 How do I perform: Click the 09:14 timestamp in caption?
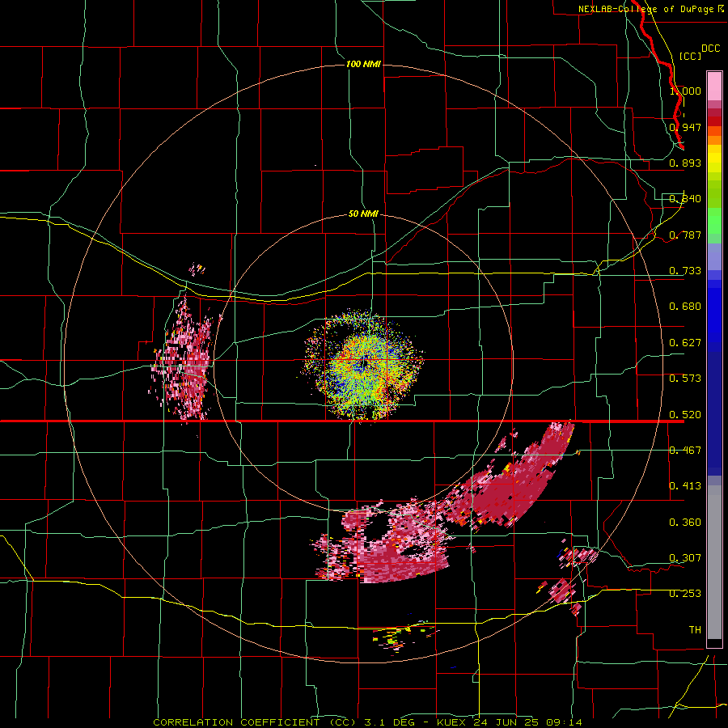tap(564, 722)
